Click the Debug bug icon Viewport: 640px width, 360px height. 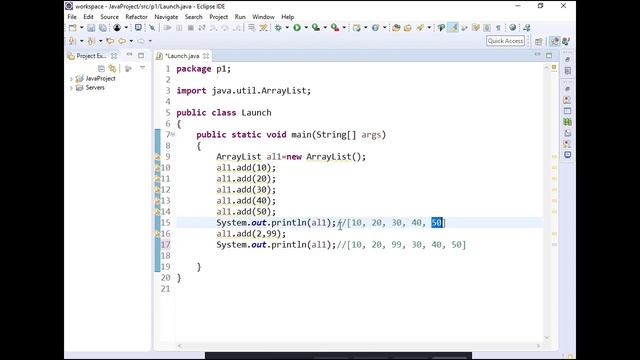point(278,27)
